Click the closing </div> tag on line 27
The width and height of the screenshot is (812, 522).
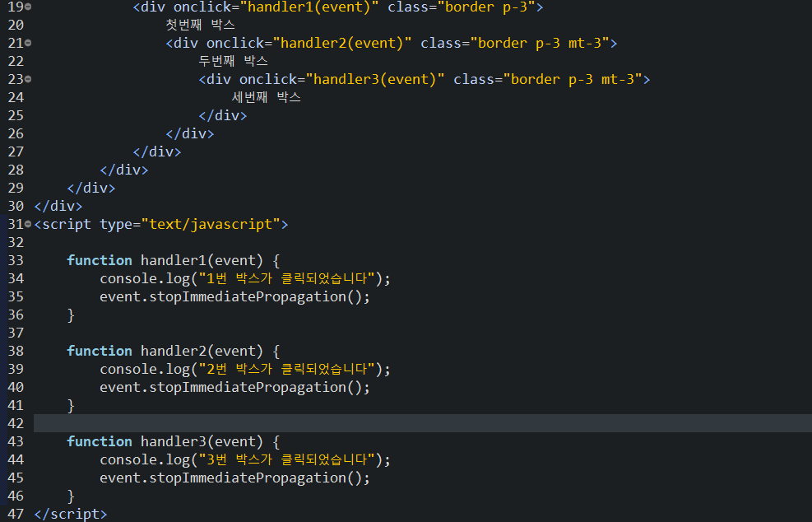(157, 151)
